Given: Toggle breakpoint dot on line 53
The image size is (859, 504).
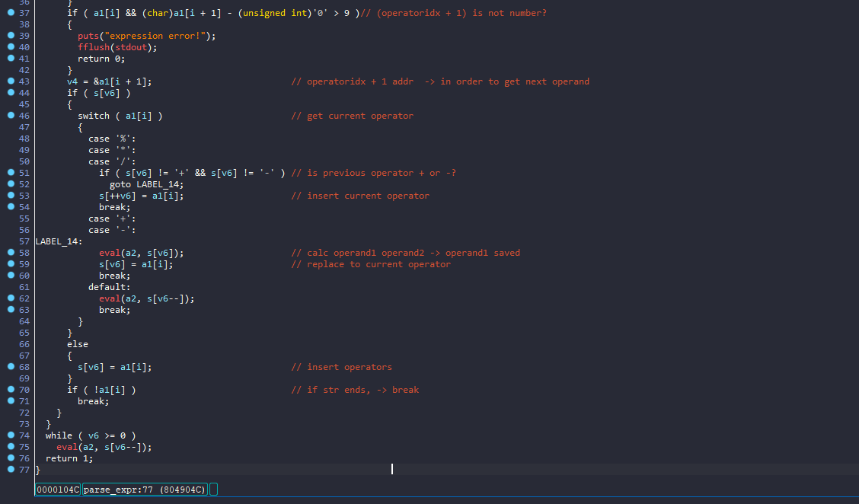Looking at the screenshot, I should pos(11,195).
